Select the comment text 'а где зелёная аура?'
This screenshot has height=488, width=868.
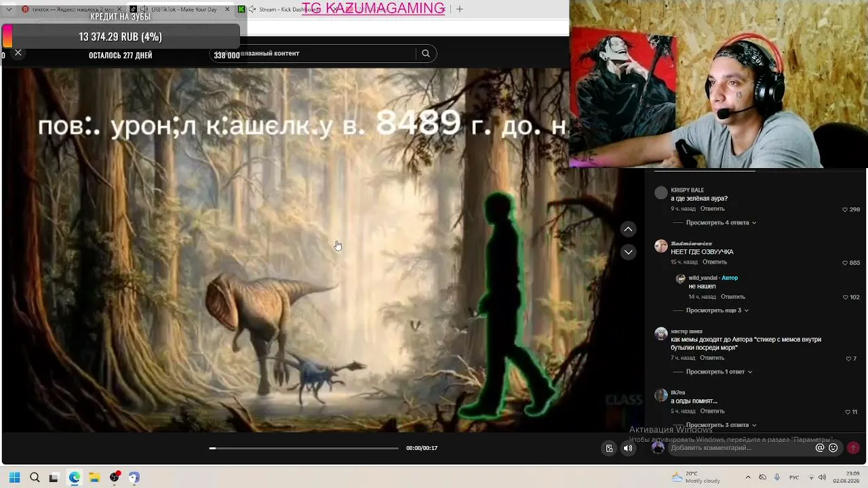point(699,199)
